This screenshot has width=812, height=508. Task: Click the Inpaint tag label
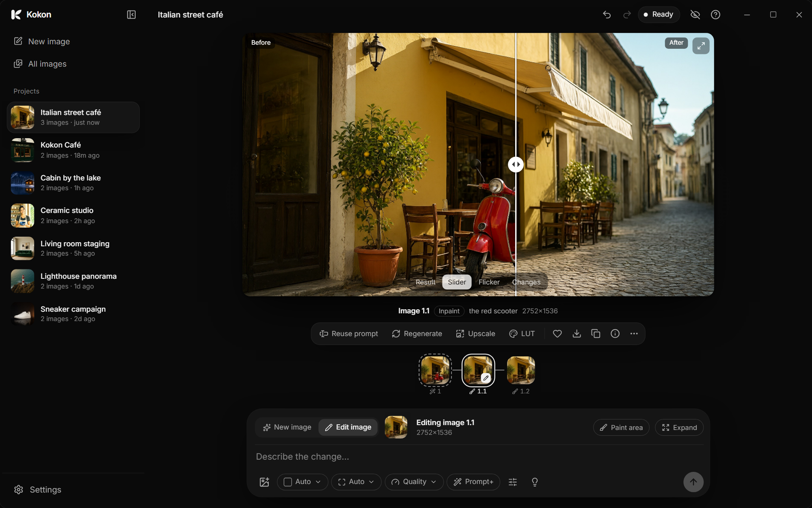click(449, 311)
